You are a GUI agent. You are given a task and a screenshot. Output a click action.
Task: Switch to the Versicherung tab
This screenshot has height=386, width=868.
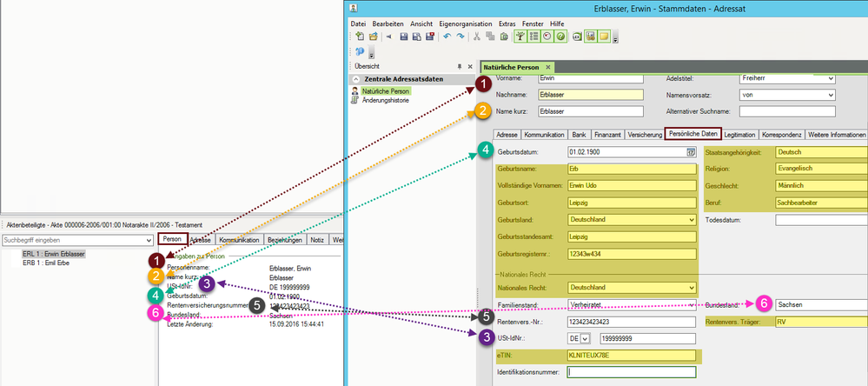click(x=645, y=135)
